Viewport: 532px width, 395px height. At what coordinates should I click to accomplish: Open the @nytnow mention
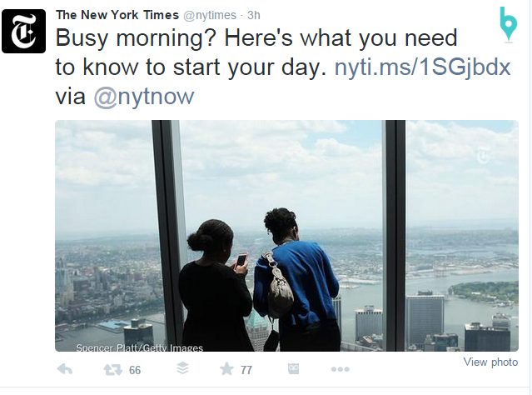[144, 97]
